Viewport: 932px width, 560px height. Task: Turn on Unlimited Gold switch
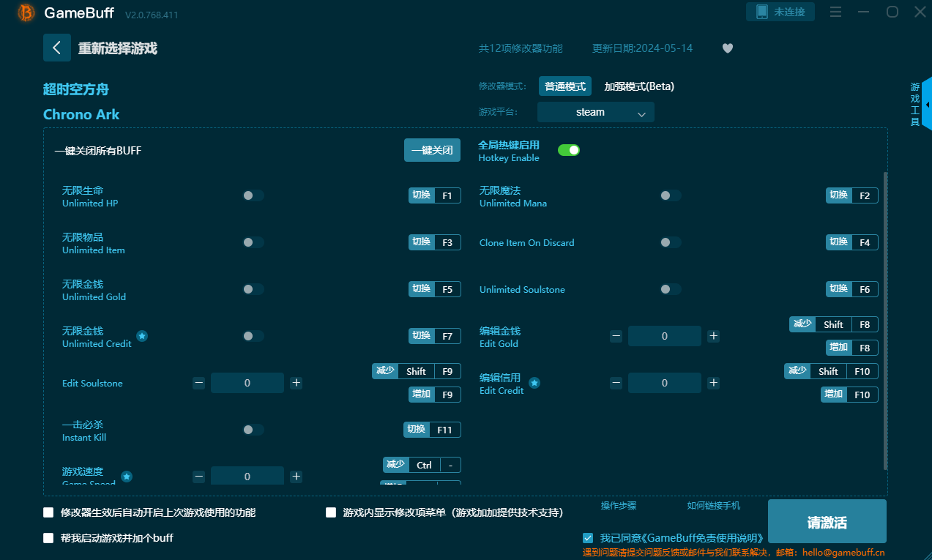point(253,289)
